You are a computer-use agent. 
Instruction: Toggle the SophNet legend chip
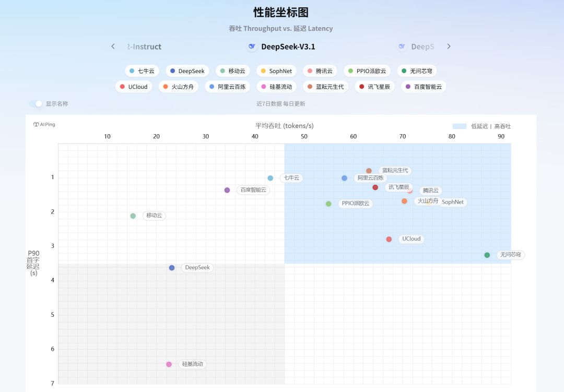[x=276, y=71]
